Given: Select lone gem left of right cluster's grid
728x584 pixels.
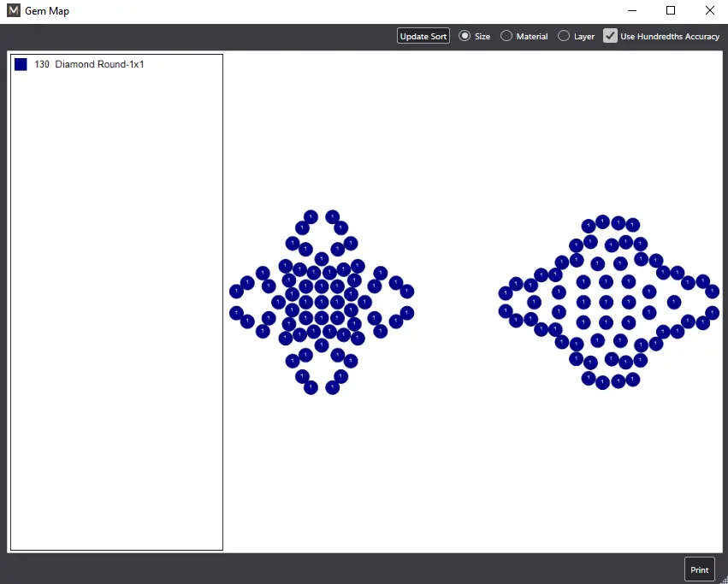Looking at the screenshot, I should 534,302.
